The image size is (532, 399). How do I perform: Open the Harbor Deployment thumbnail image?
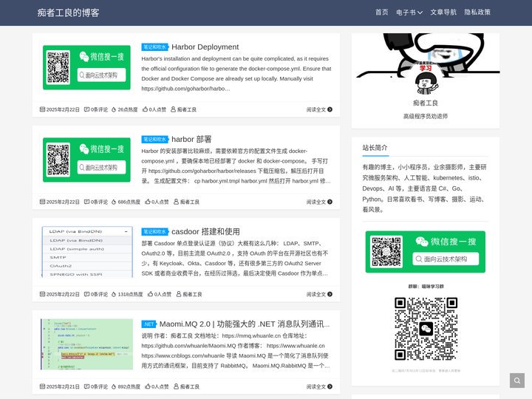86,67
